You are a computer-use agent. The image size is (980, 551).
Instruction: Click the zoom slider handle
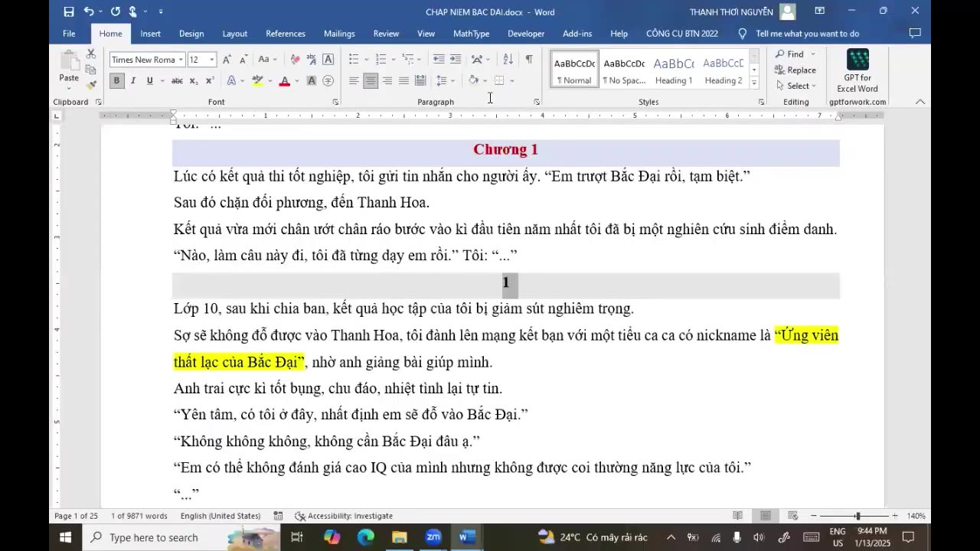[857, 516]
